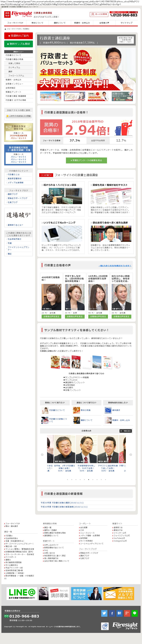Click 図解も充実！理解が進むテキスト image
This screenshot has width=142, height=644.
[x=111, y=196]
